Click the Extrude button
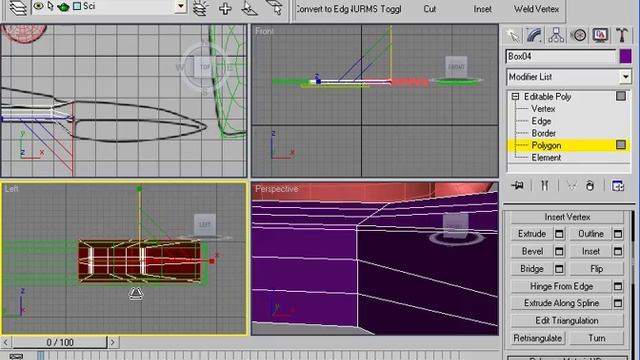640x360 pixels. point(532,234)
